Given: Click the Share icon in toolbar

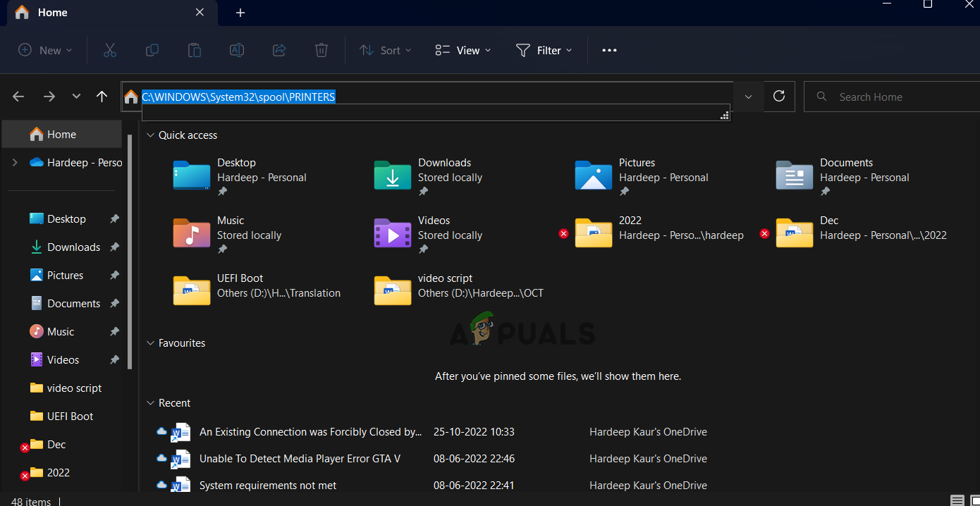Looking at the screenshot, I should 279,50.
